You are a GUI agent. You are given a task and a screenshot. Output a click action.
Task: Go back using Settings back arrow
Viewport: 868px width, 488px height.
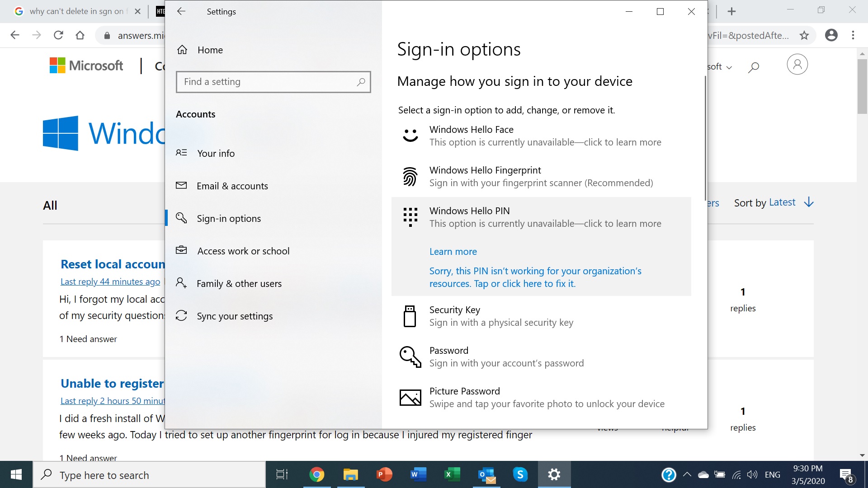click(181, 11)
